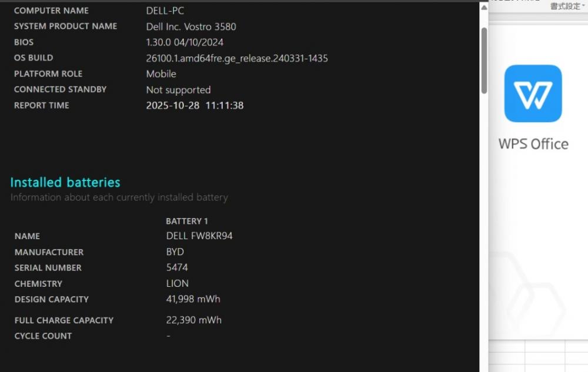Click the WPS Office logo icon
Image resolution: width=588 pixels, height=372 pixels.
(533, 93)
